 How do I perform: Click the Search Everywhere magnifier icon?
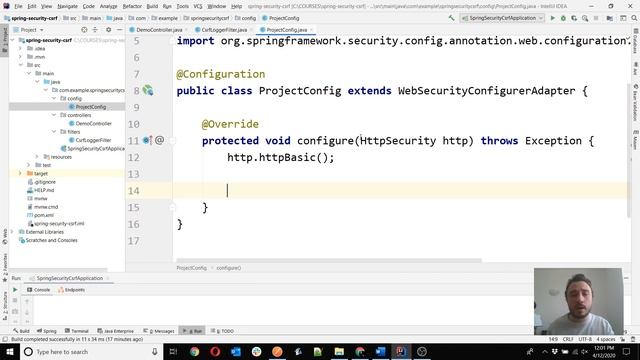pyautogui.click(x=634, y=18)
